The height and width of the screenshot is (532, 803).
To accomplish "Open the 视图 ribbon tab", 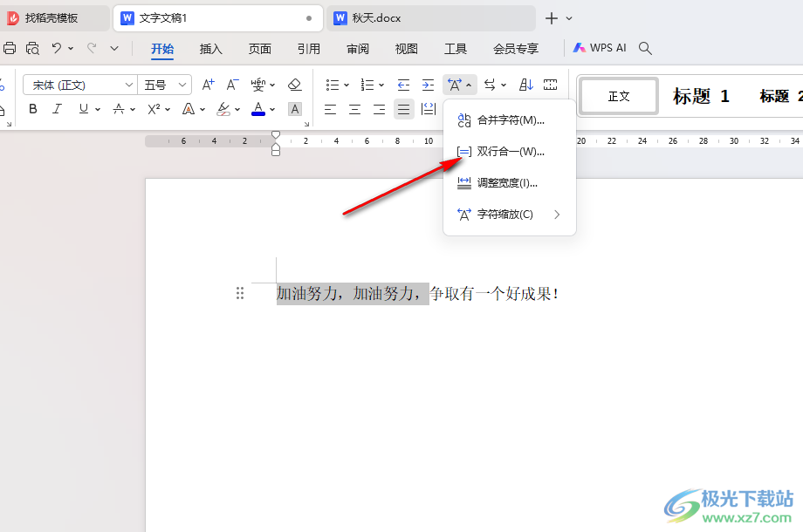I will [x=406, y=49].
